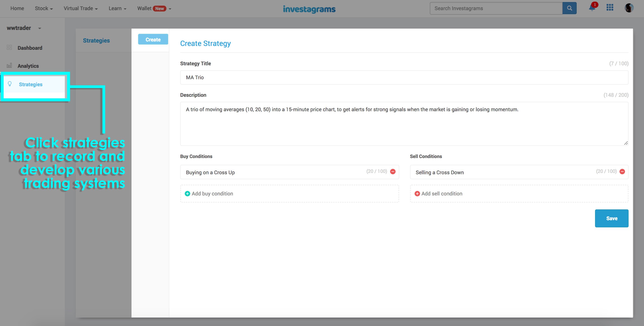This screenshot has width=644, height=326.
Task: Click the Sell Conditions label
Action: 426,156
